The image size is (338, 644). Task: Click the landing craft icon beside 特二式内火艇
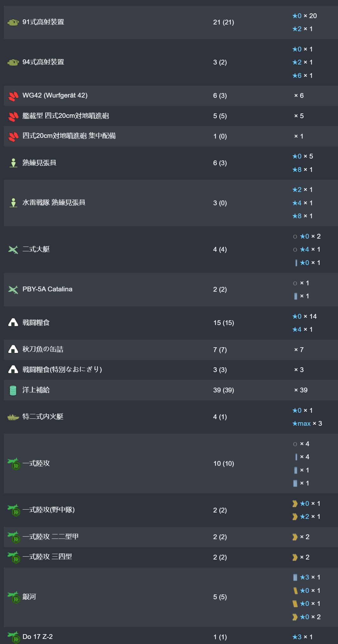13,417
